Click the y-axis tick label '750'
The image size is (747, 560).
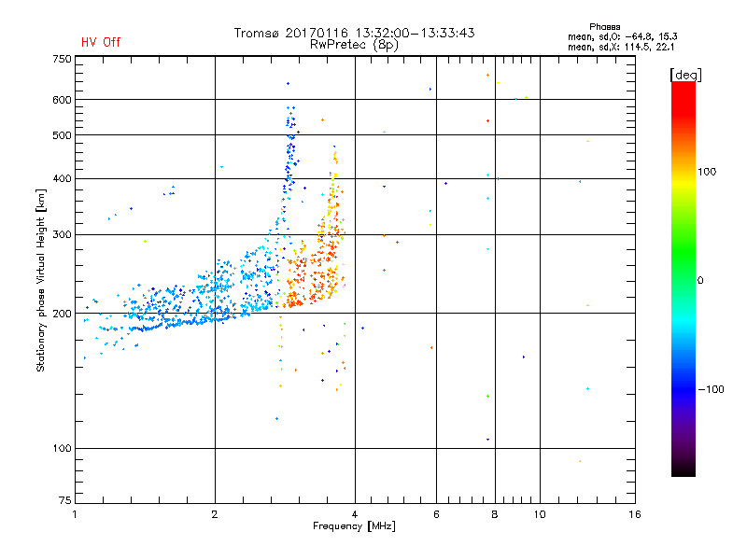click(x=62, y=60)
